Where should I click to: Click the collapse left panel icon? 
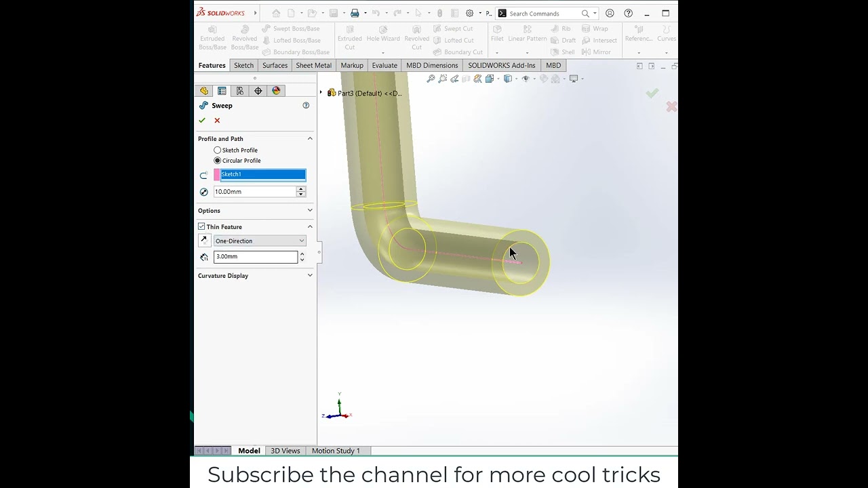639,66
